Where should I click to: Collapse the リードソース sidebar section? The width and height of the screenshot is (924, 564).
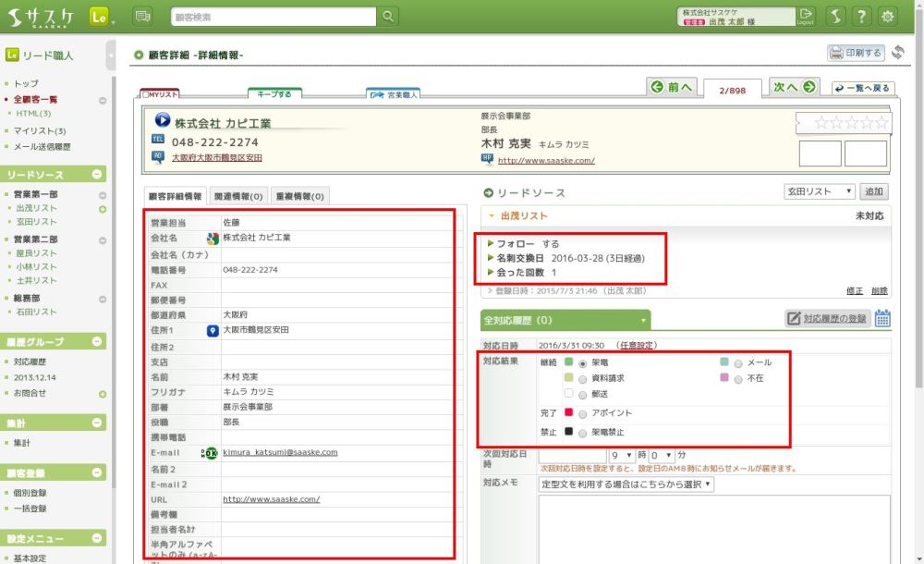pos(98,175)
